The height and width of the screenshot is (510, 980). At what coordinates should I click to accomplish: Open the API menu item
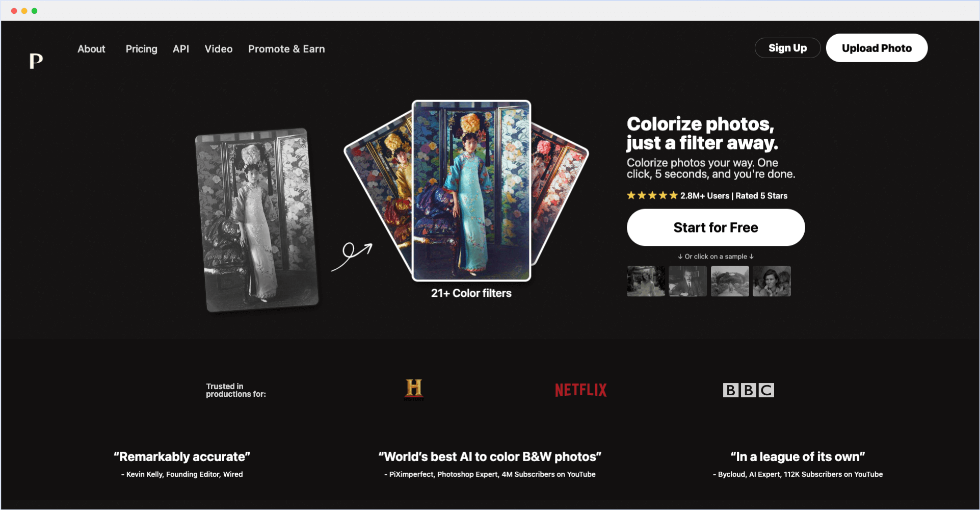tap(180, 49)
